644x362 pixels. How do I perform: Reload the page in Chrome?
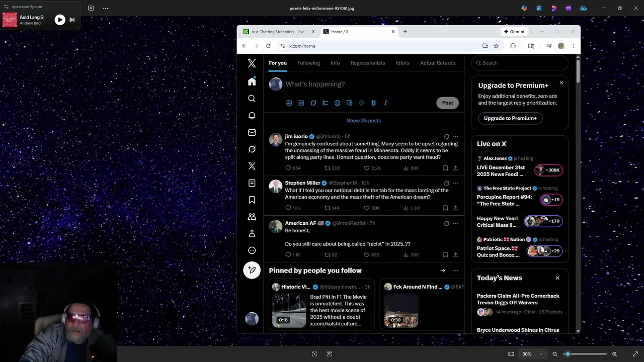(268, 46)
